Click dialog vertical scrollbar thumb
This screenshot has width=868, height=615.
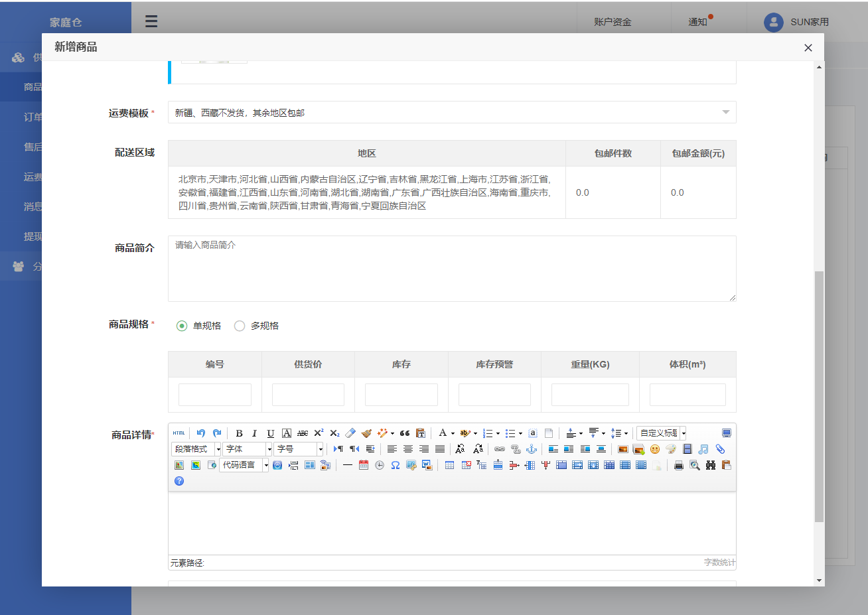820,396
